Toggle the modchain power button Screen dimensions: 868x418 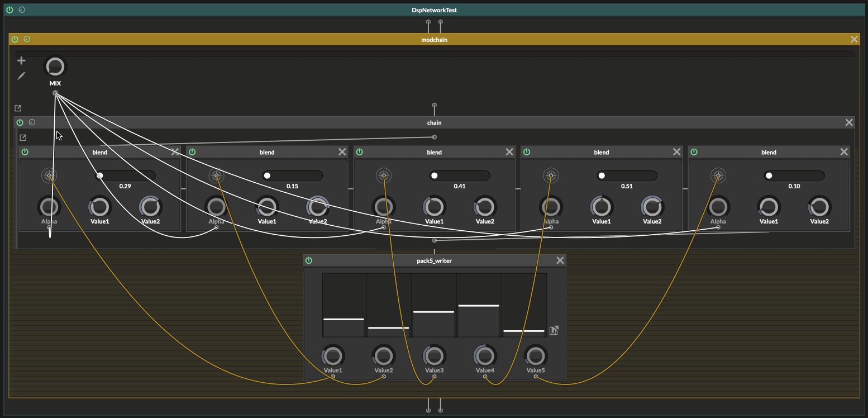15,40
